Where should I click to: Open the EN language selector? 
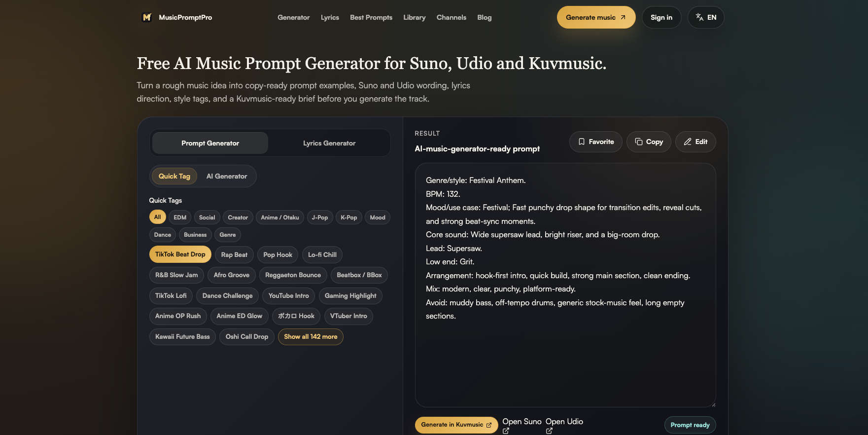click(x=706, y=17)
